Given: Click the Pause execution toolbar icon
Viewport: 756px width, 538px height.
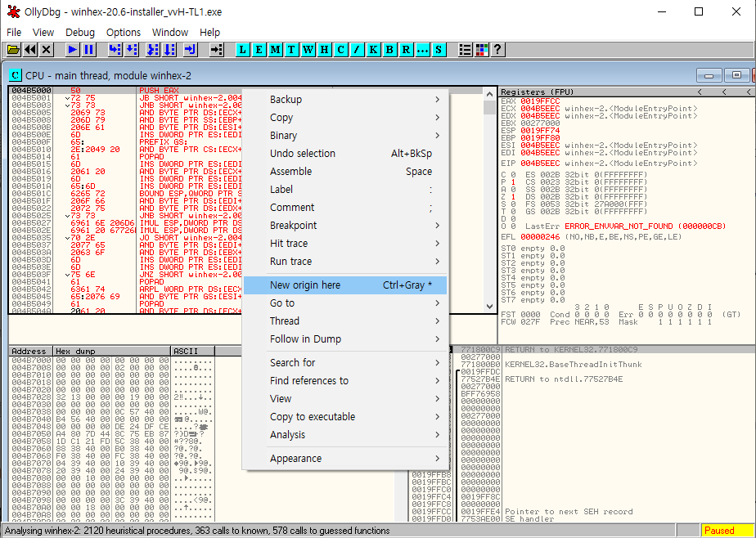Looking at the screenshot, I should pos(89,49).
